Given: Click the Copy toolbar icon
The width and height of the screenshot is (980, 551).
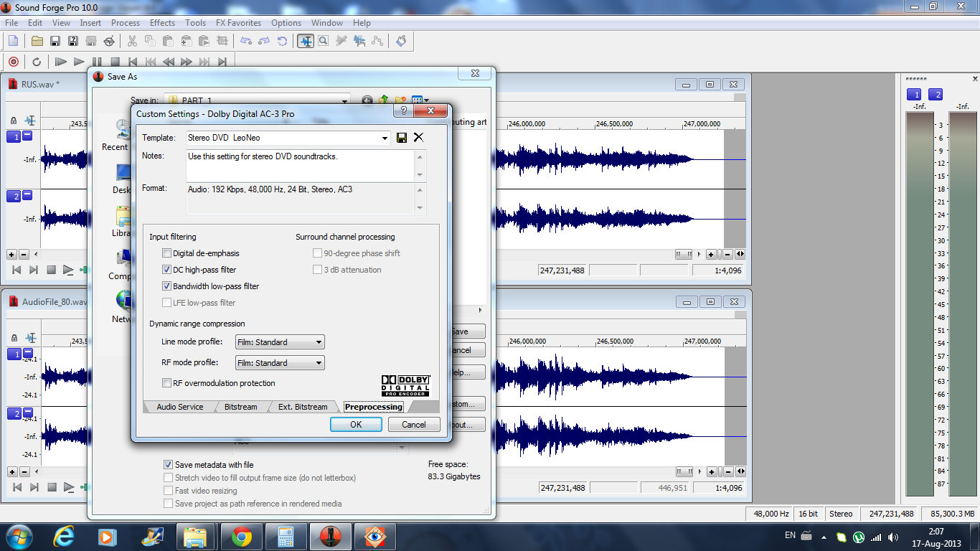Looking at the screenshot, I should (x=150, y=41).
